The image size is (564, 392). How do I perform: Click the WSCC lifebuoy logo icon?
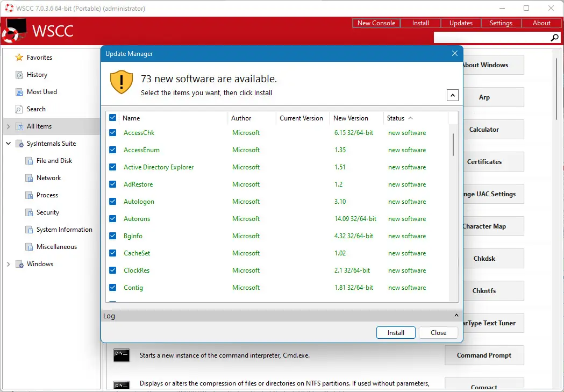(13, 31)
